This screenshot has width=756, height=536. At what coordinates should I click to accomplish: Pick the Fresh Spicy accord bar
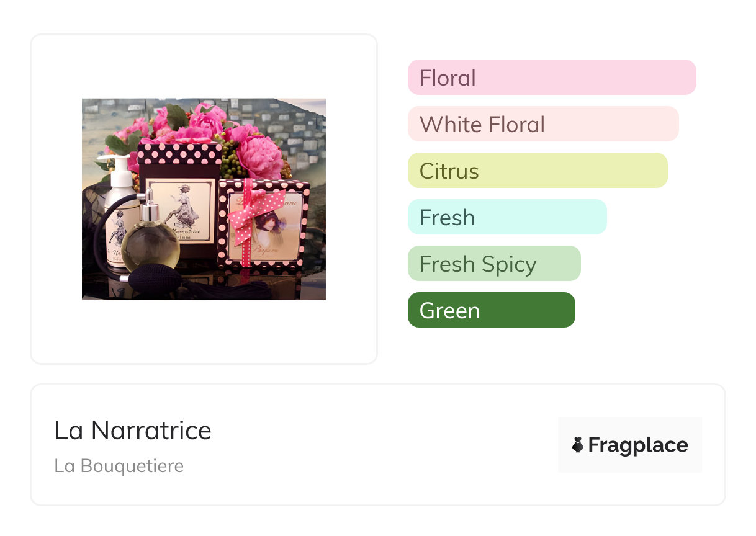tap(493, 264)
